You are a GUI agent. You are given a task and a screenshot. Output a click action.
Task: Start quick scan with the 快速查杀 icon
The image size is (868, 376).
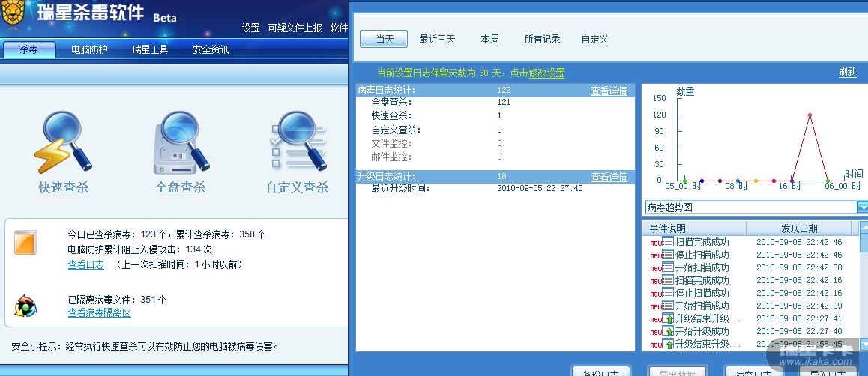click(63, 142)
